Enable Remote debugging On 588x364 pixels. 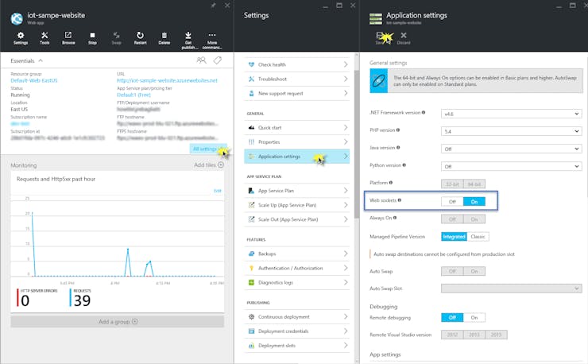pyautogui.click(x=474, y=317)
